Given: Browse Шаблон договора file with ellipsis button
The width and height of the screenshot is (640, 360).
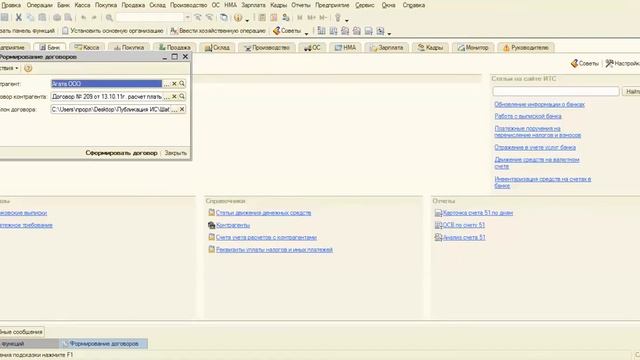Looking at the screenshot, I should [x=174, y=109].
